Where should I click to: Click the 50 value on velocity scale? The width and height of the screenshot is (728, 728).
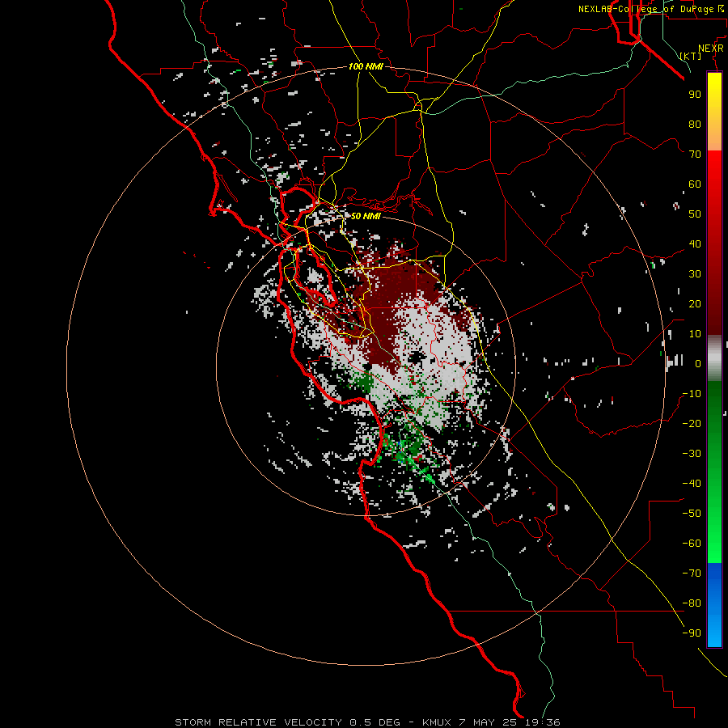(x=695, y=214)
